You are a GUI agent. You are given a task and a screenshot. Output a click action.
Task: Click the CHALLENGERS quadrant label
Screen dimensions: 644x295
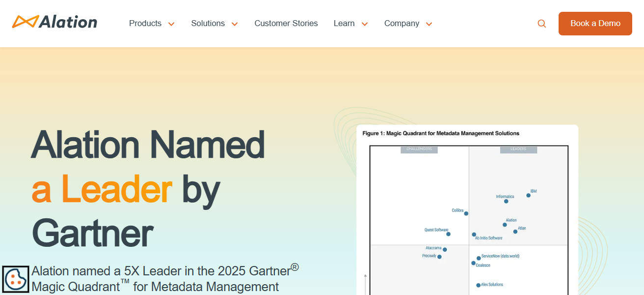coord(419,149)
